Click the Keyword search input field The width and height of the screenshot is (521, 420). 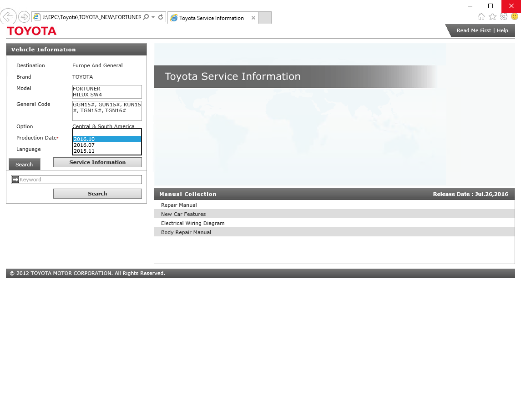(x=81, y=180)
